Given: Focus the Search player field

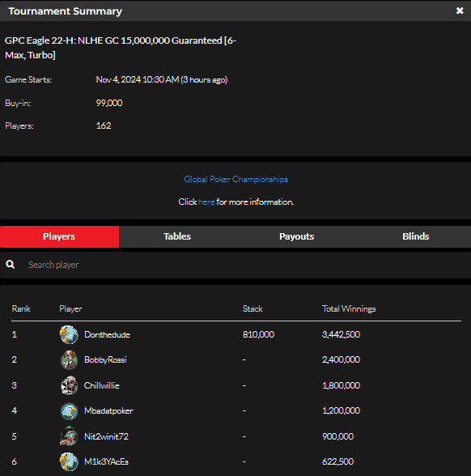Looking at the screenshot, I should [x=235, y=265].
